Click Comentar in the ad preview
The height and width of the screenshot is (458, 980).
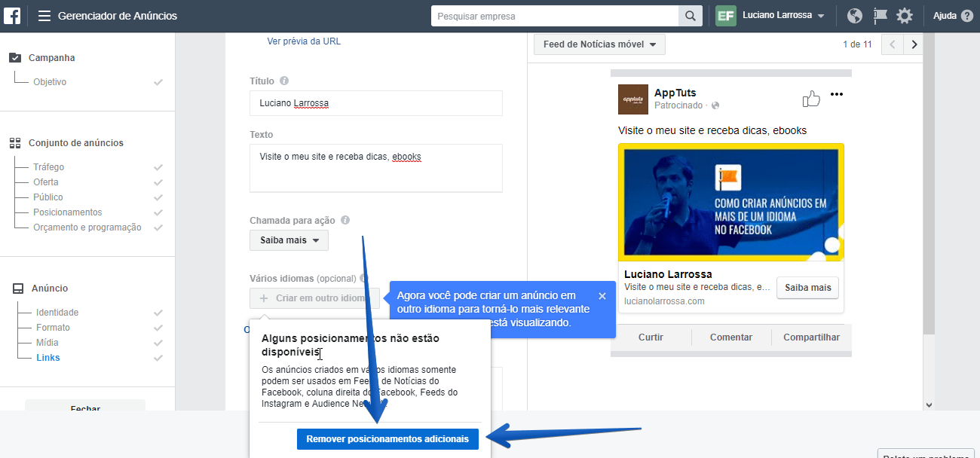pyautogui.click(x=731, y=337)
